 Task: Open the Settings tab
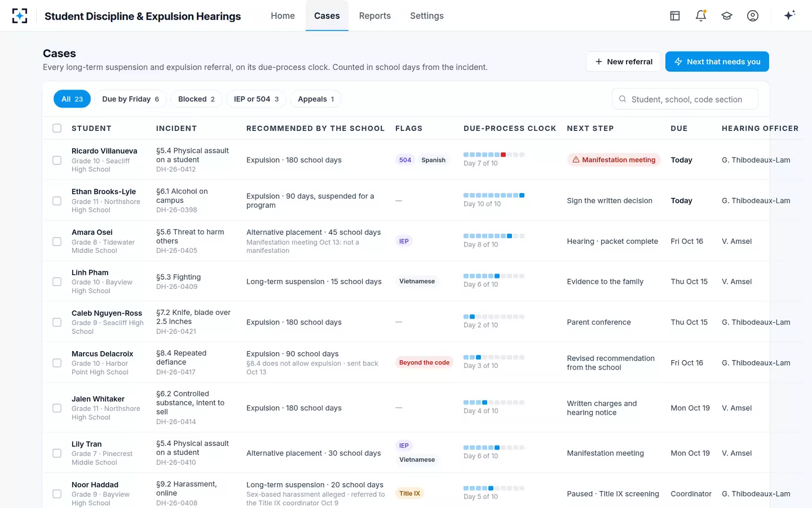point(427,16)
